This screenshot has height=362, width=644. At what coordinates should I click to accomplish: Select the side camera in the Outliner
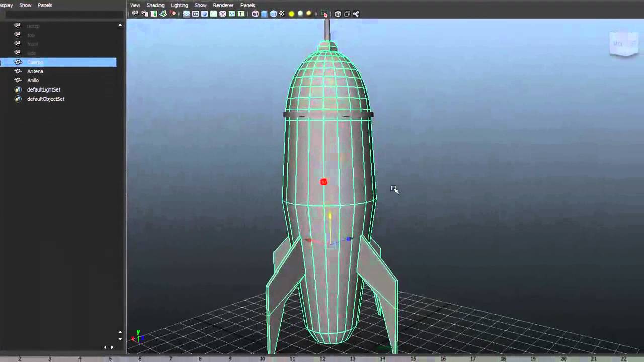(x=32, y=53)
